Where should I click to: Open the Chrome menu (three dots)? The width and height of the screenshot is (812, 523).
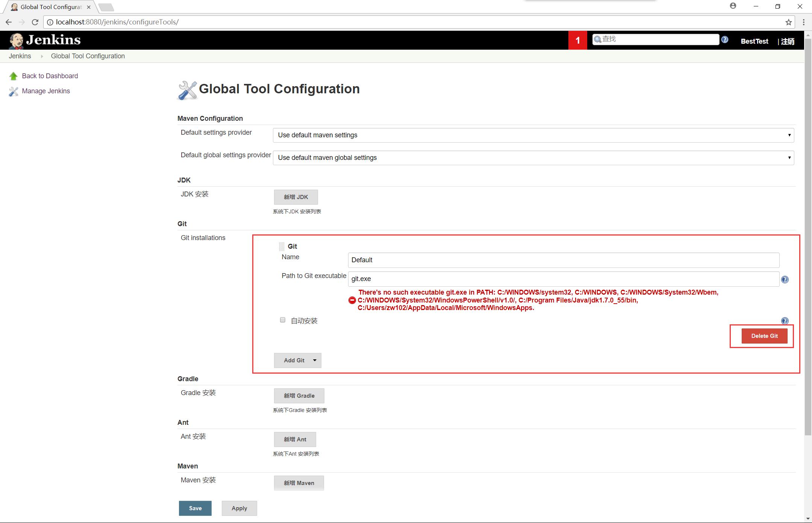(804, 22)
